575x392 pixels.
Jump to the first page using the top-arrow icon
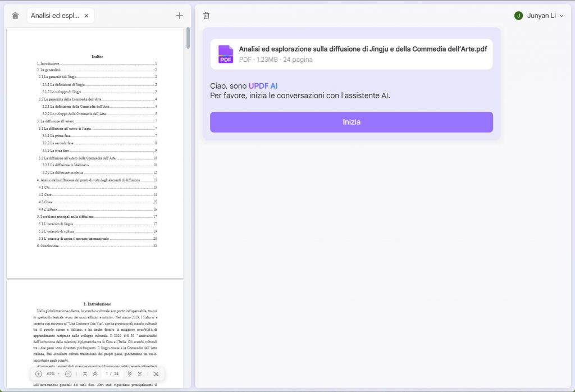click(x=85, y=373)
